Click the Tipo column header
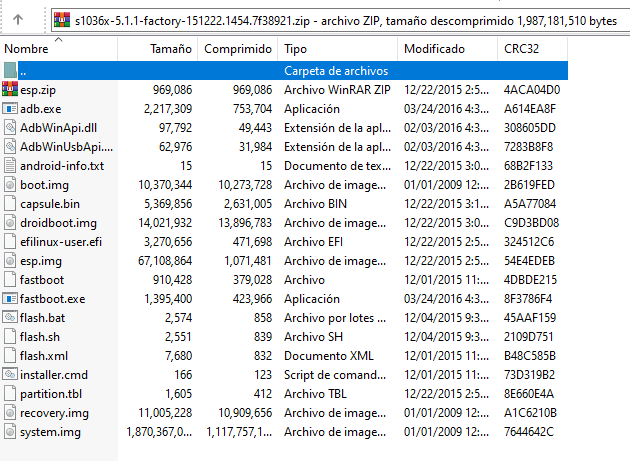Screen dimensions: 630x461 point(296,49)
